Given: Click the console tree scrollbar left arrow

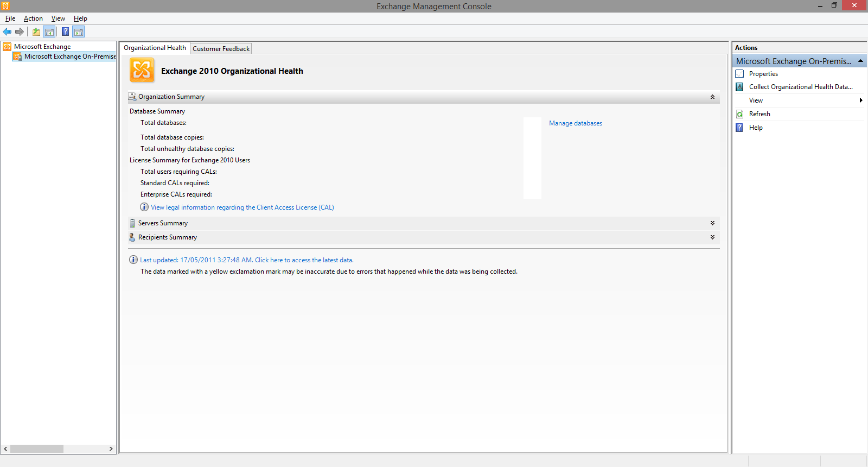Looking at the screenshot, I should tap(5, 449).
